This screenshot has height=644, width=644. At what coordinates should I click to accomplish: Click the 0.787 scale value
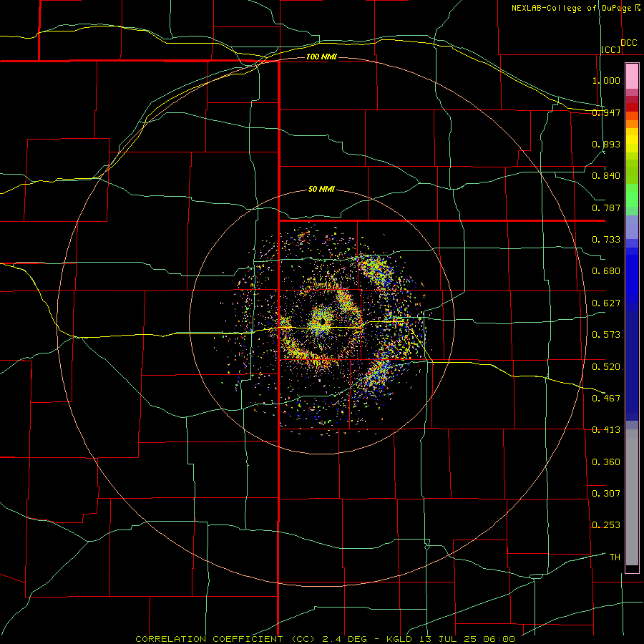pyautogui.click(x=606, y=208)
